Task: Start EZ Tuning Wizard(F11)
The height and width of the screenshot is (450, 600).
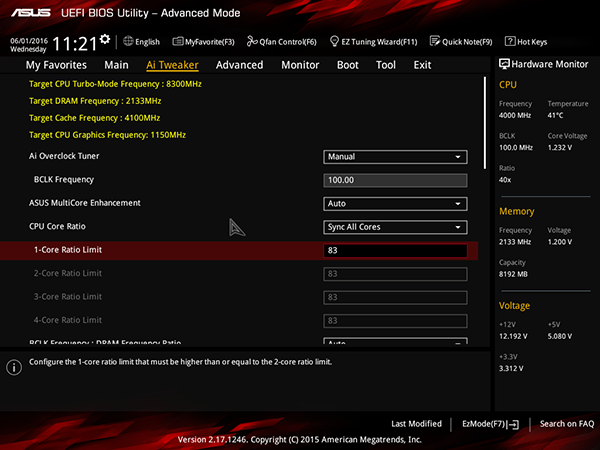Action: (x=373, y=41)
